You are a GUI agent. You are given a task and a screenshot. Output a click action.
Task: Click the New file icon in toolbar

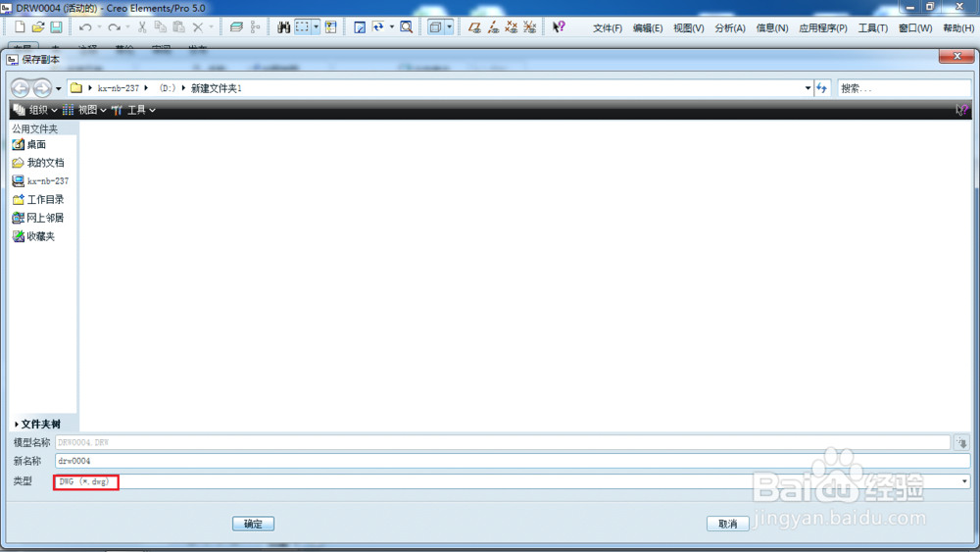(x=20, y=26)
